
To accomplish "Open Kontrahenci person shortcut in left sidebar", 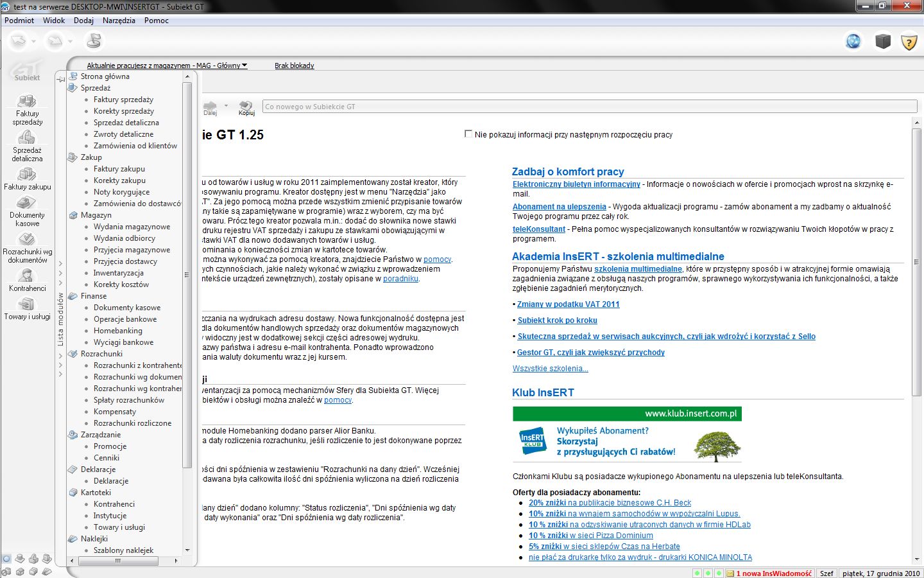I will (27, 280).
